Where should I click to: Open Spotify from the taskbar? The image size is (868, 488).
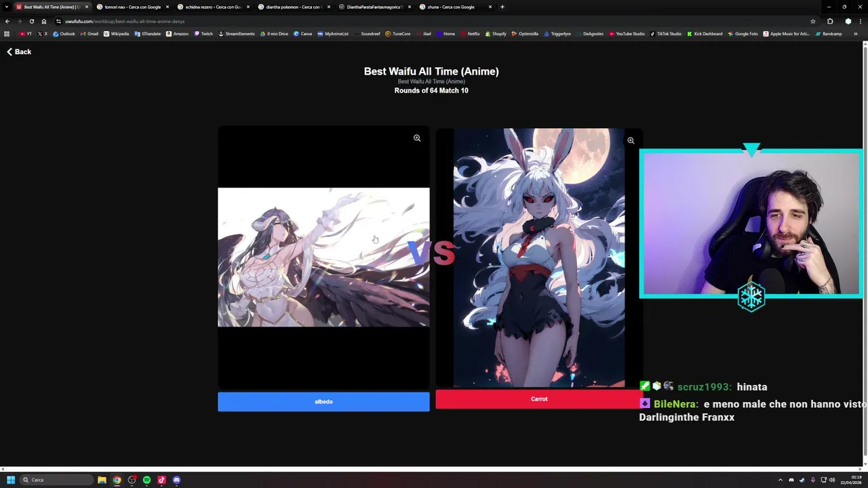146,480
